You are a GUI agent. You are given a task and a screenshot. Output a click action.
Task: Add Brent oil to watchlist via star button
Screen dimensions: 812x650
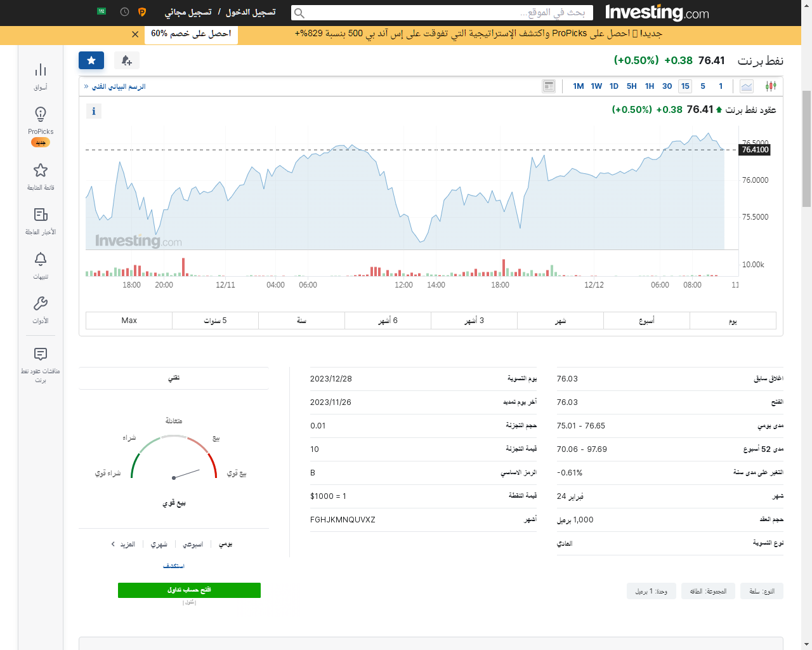[x=91, y=60]
